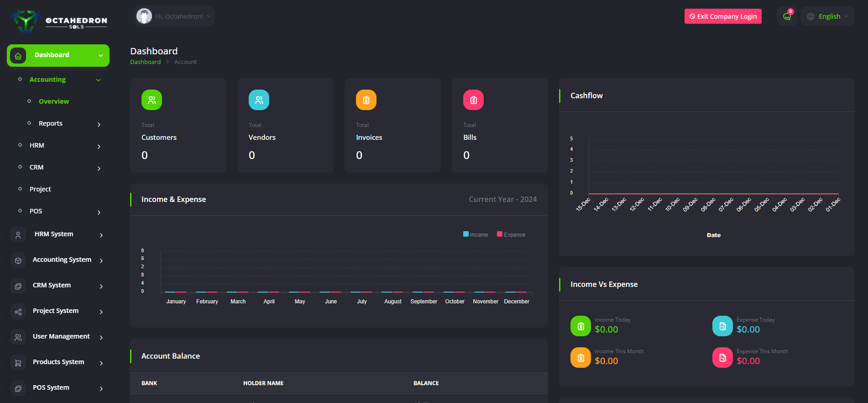Click the Income Today green icon
The height and width of the screenshot is (403, 868).
coord(580,326)
